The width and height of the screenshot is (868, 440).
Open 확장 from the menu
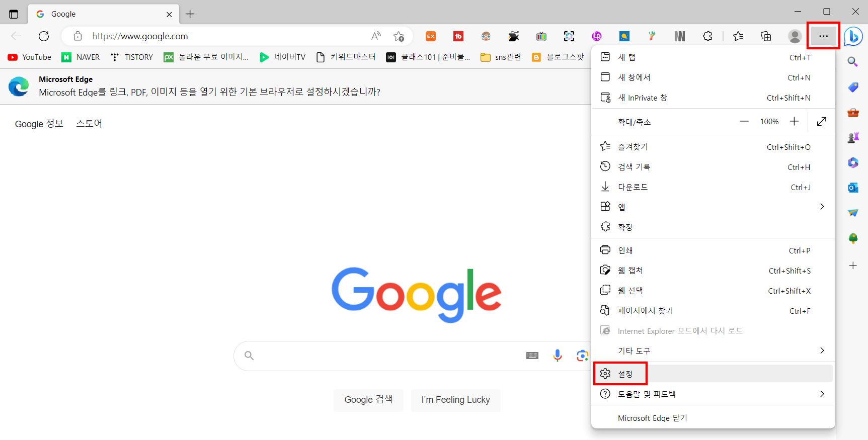[x=713, y=227]
